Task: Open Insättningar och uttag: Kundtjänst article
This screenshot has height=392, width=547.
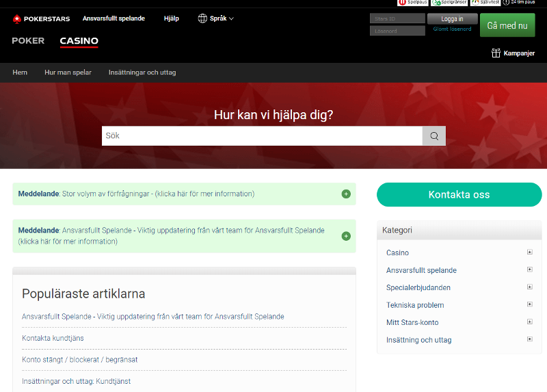Action: coord(76,382)
